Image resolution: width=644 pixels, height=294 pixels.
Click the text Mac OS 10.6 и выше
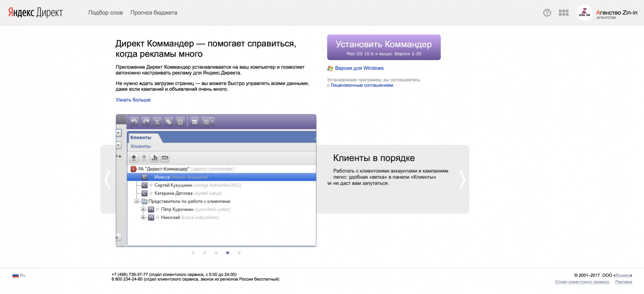click(369, 54)
